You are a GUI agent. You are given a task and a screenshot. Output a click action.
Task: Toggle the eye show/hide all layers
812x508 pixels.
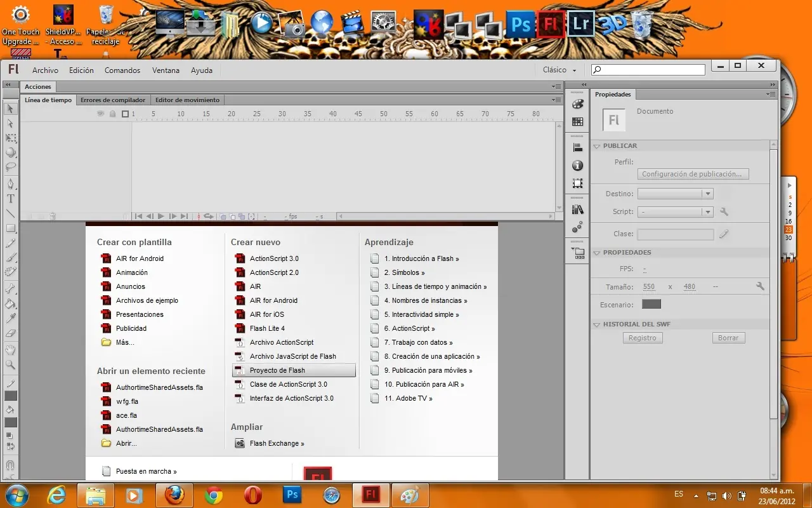pyautogui.click(x=100, y=114)
